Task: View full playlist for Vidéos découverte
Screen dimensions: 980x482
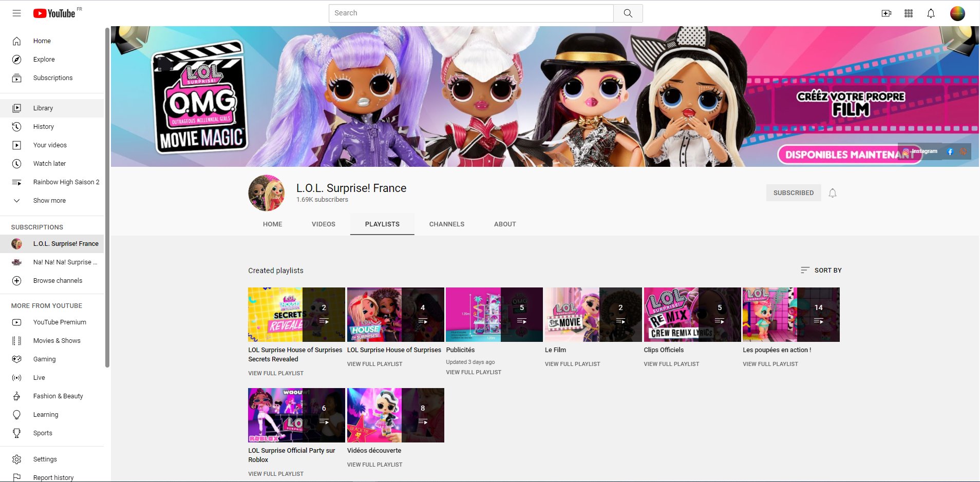Action: click(374, 465)
